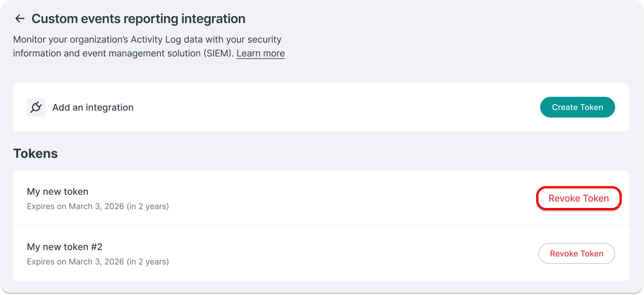
Task: Revoke the 'My new token #2' token
Action: [577, 254]
